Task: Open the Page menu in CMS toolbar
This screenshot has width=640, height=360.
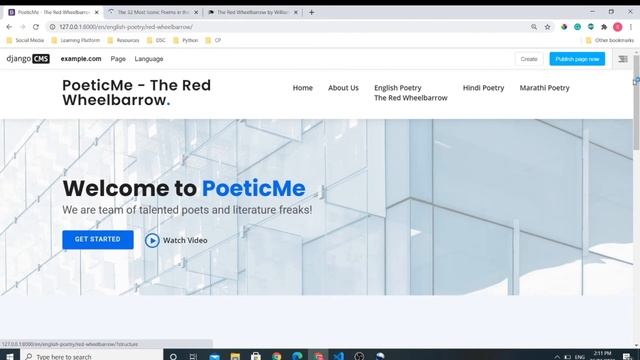Action: point(118,59)
